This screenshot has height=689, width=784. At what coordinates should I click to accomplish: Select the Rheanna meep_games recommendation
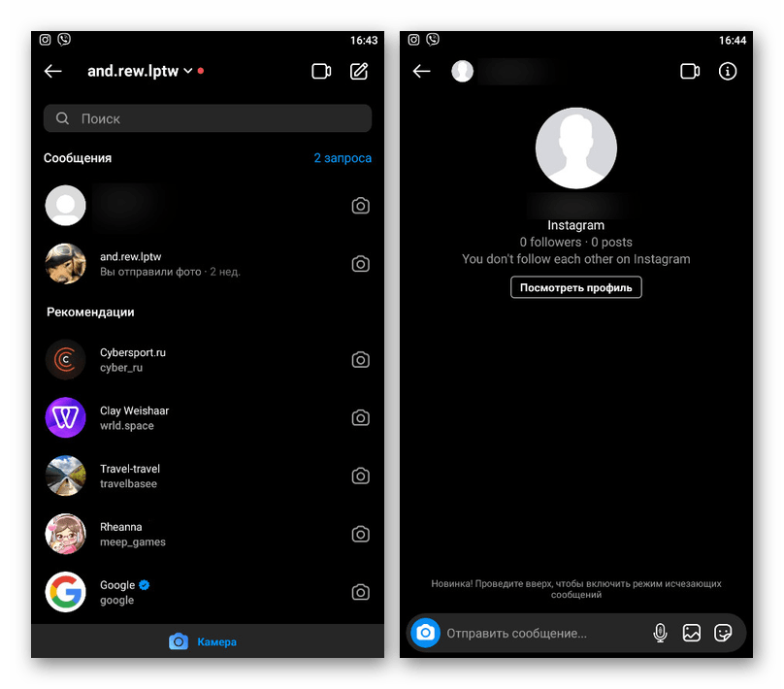(208, 534)
